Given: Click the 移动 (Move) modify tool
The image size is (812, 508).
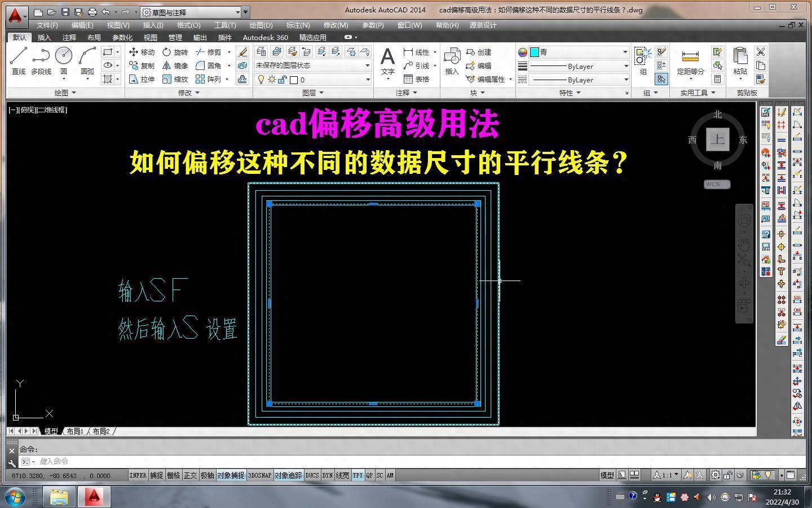Looking at the screenshot, I should pyautogui.click(x=142, y=52).
